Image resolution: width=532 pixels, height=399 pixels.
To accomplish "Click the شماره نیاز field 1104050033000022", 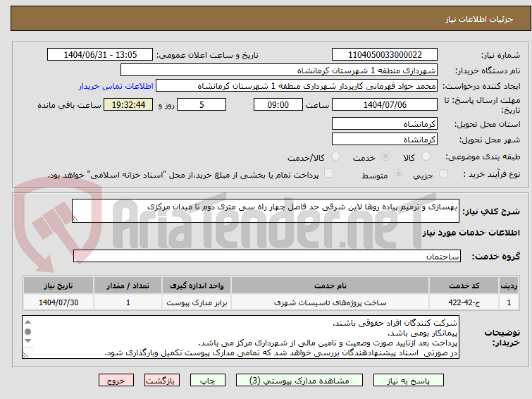I will (385, 55).
